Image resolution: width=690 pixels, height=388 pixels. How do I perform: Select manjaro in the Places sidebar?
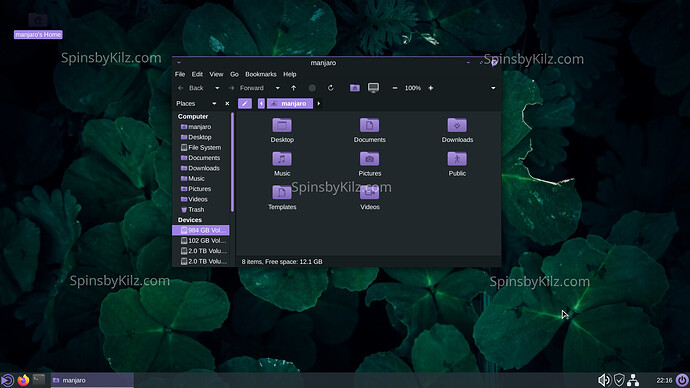point(201,127)
